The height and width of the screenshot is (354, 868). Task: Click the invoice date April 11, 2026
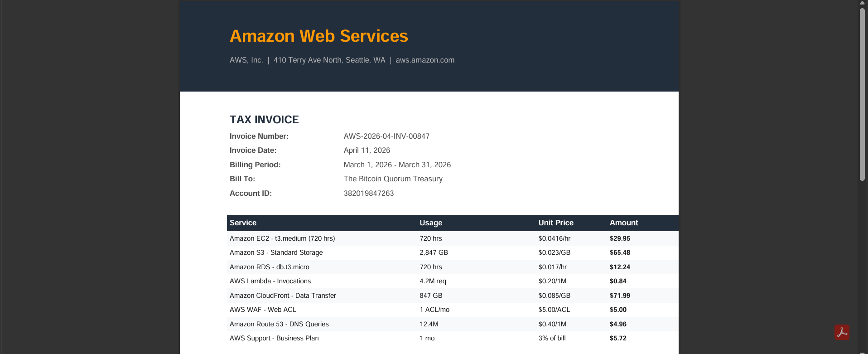[367, 150]
